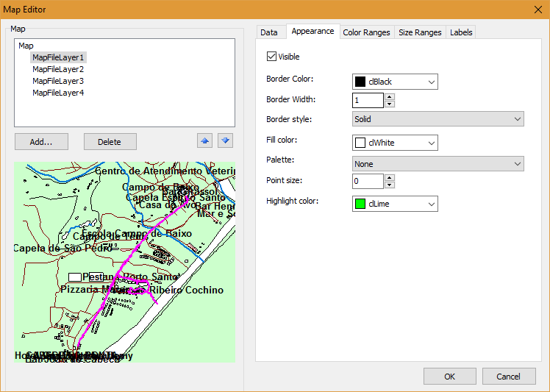Screen dimensions: 550x392
Task: Click the Delete button
Action: pyautogui.click(x=110, y=142)
